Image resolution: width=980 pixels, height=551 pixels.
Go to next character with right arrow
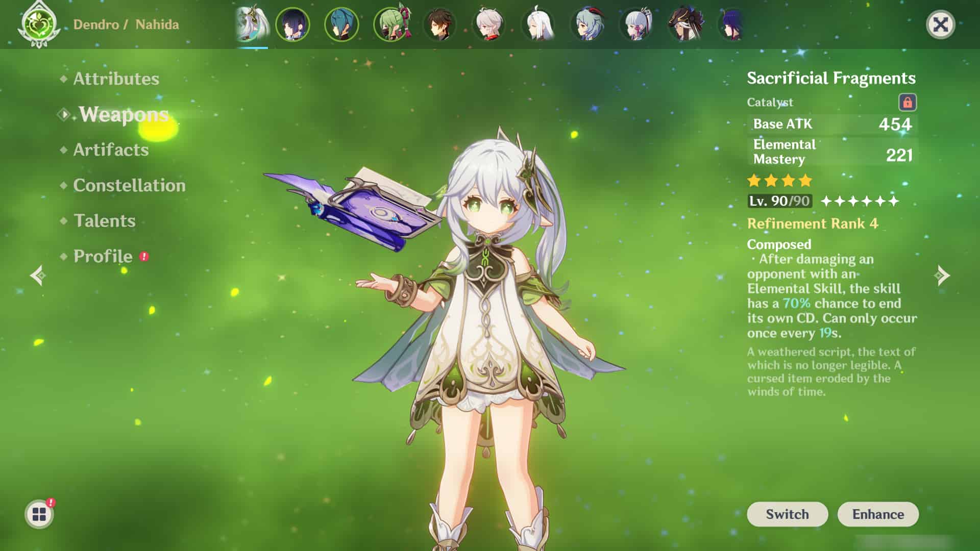[942, 275]
